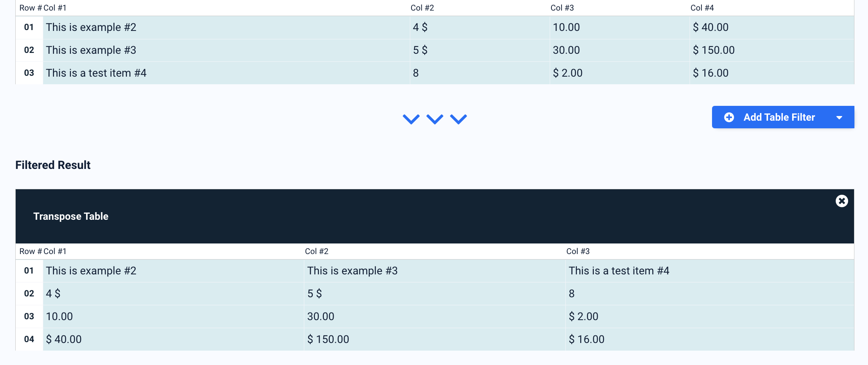Click the left blue down-chevron icon
The height and width of the screenshot is (365, 868).
tap(411, 119)
